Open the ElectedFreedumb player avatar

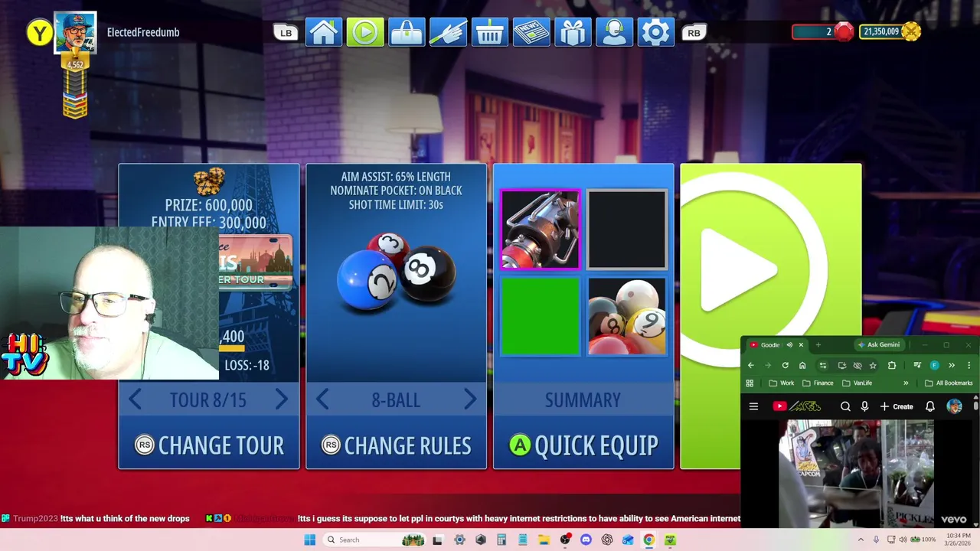pyautogui.click(x=75, y=32)
